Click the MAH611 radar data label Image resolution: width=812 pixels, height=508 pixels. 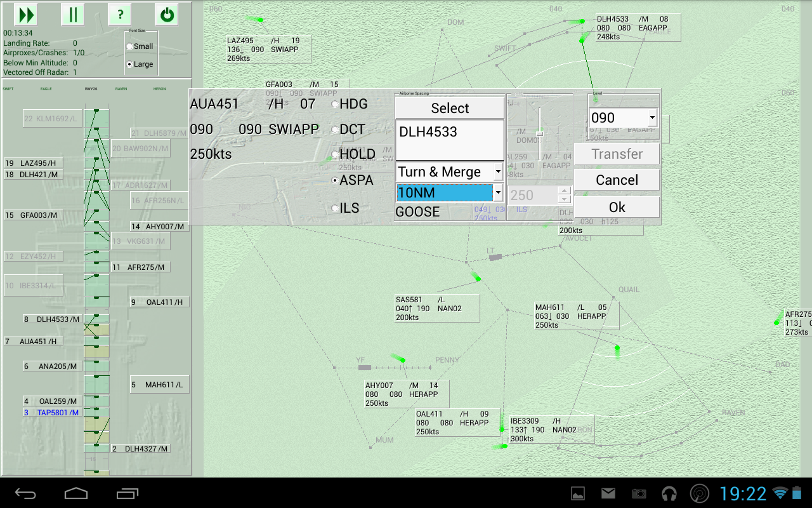(x=576, y=316)
